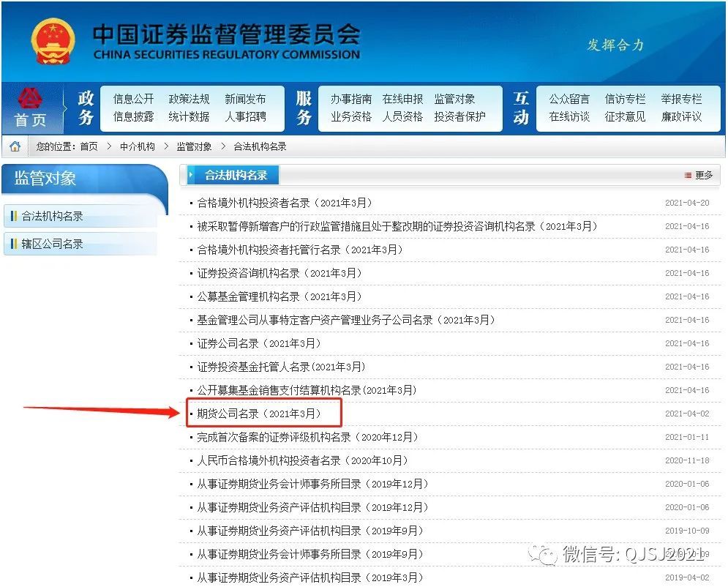This screenshot has width=728, height=587.
Task: Open 新闻发布 in the nav menu
Action: point(245,99)
